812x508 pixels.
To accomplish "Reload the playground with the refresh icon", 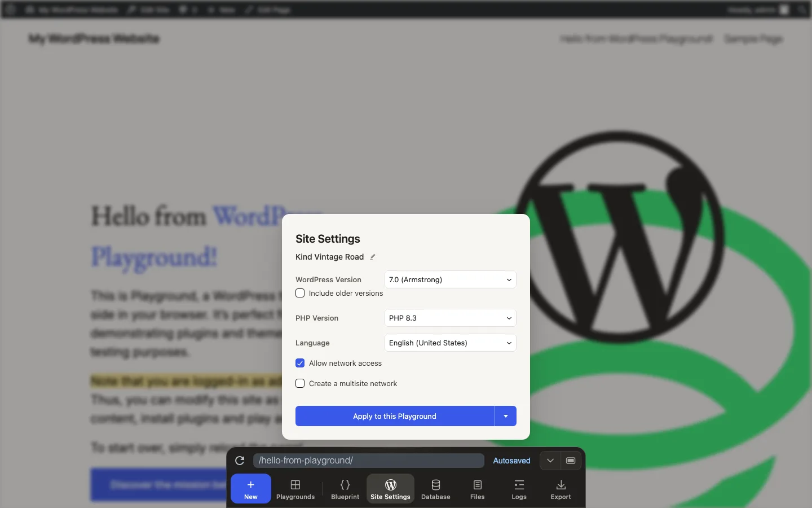I will pos(240,461).
